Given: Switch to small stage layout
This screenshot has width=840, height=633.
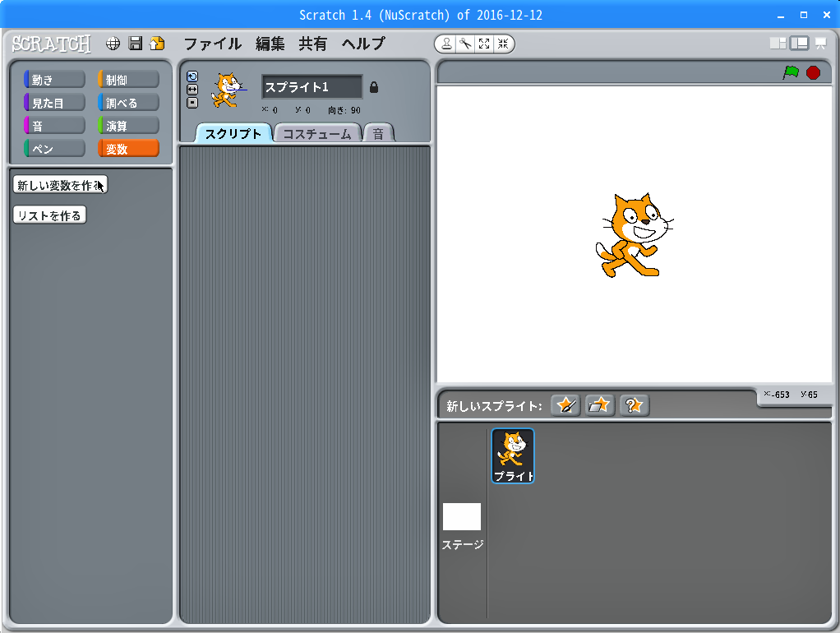Looking at the screenshot, I should tap(778, 44).
